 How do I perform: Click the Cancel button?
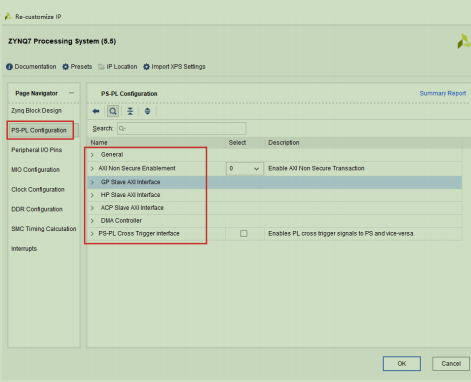[451, 363]
